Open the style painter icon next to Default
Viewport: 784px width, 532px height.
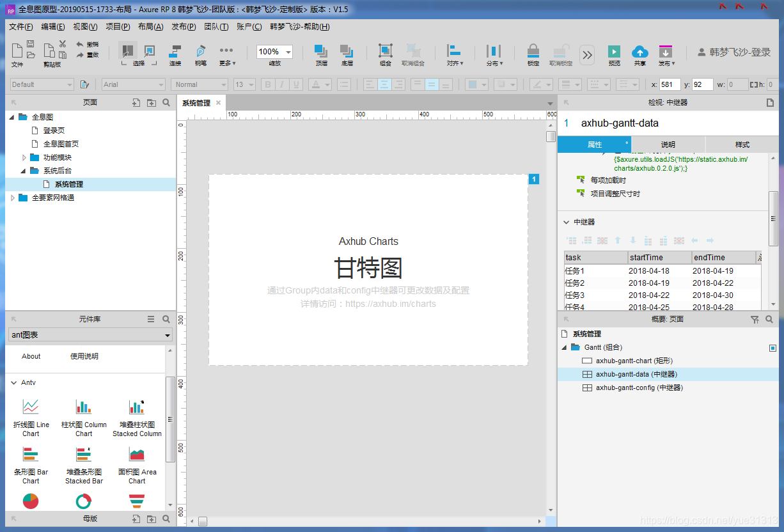(x=85, y=84)
